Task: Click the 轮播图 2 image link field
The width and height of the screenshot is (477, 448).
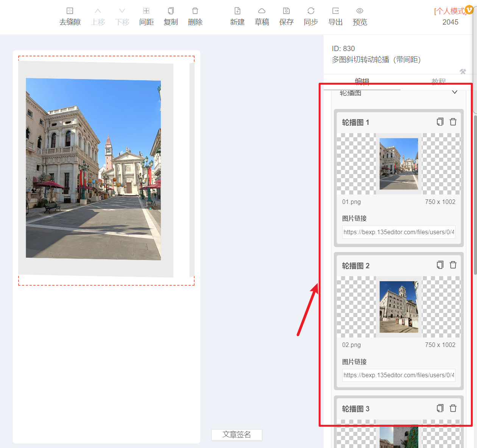Action: pyautogui.click(x=399, y=375)
